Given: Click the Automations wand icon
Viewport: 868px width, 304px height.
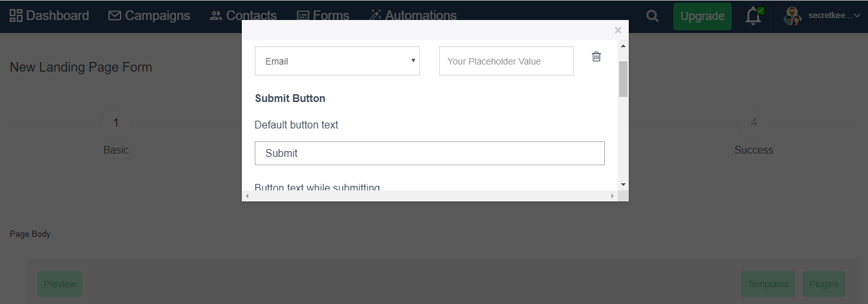Looking at the screenshot, I should [x=375, y=15].
